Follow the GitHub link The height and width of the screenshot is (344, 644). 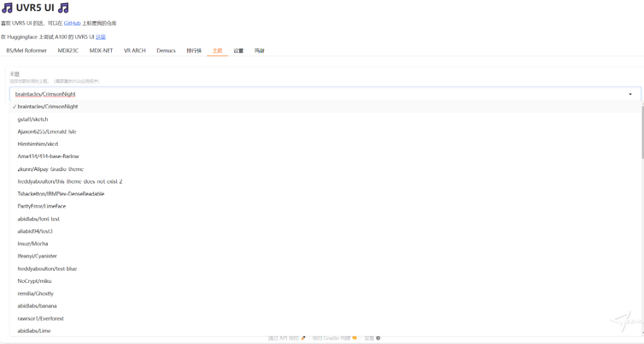coord(72,23)
